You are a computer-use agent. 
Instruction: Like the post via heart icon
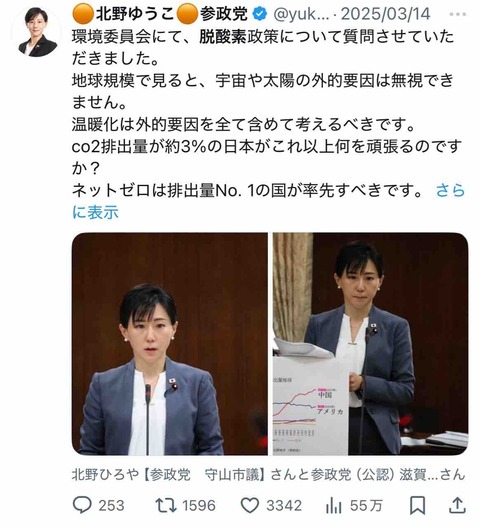[250, 505]
